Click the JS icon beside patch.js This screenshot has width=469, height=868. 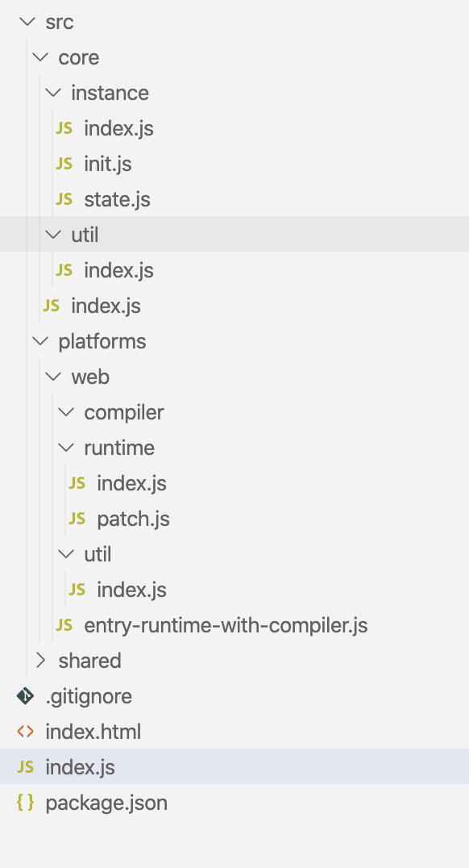click(x=77, y=518)
